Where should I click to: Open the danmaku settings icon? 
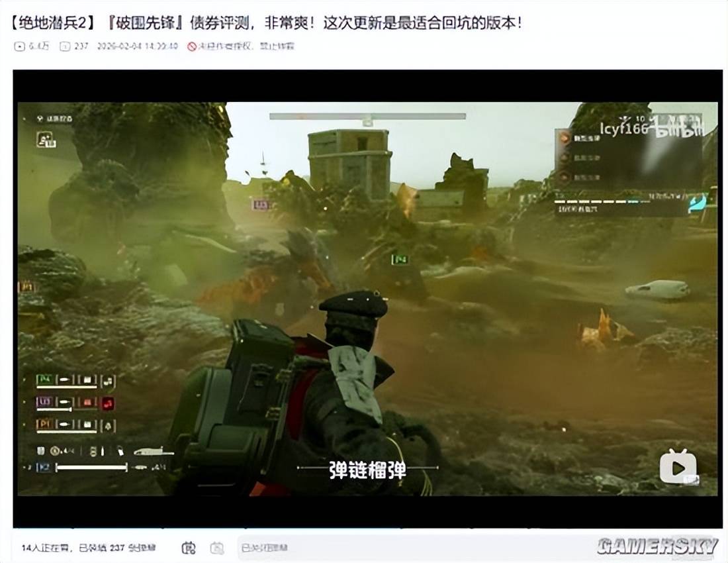(x=217, y=548)
